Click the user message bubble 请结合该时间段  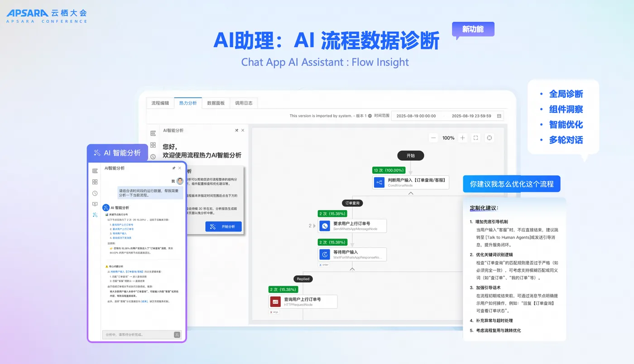pyautogui.click(x=151, y=193)
